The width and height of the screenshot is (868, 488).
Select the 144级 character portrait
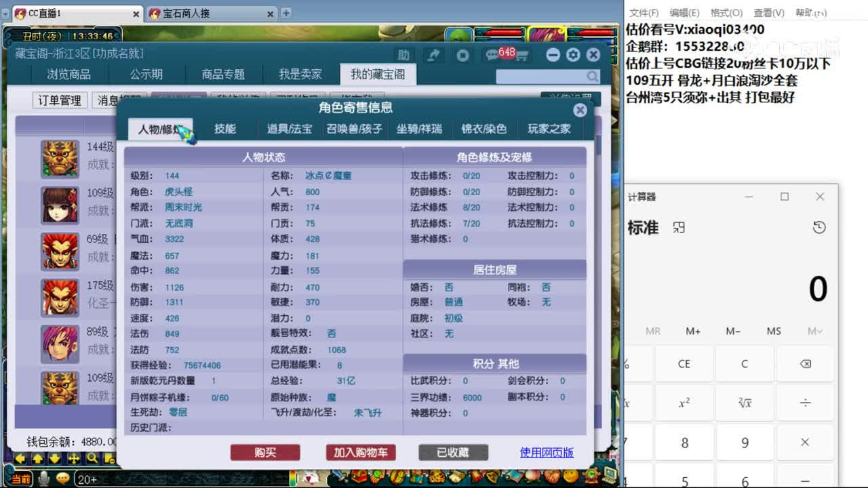[60, 159]
